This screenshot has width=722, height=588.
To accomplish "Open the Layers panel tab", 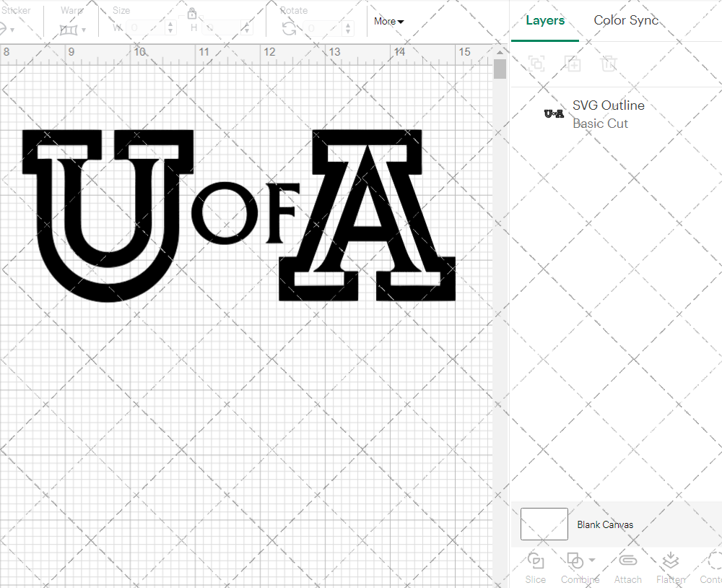I will pos(545,20).
